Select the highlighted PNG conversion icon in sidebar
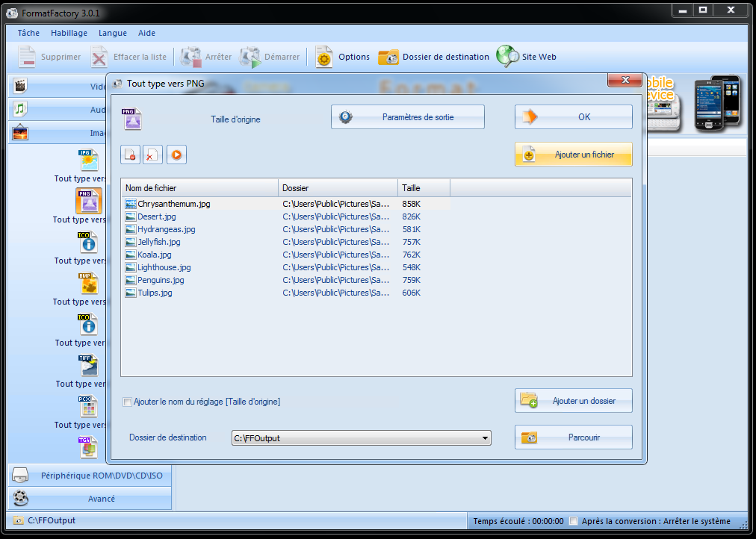Screen dimensions: 756x539 coord(89,201)
